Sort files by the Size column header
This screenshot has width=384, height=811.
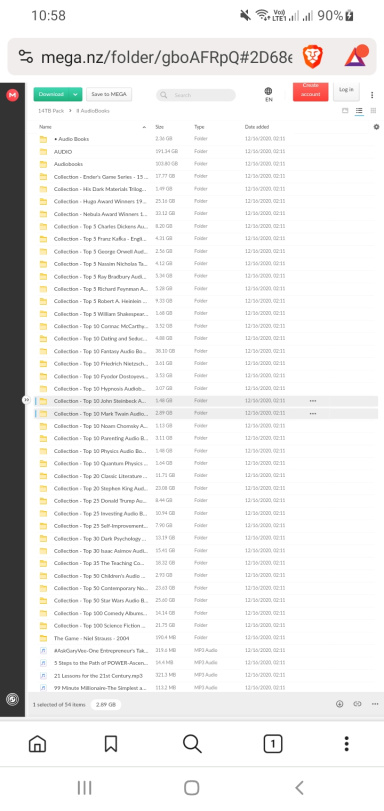159,127
